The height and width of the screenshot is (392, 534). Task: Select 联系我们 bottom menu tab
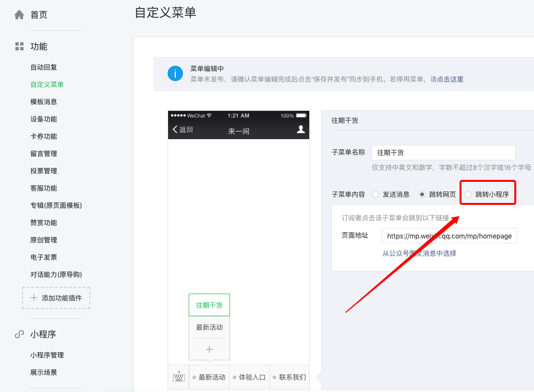tap(290, 377)
